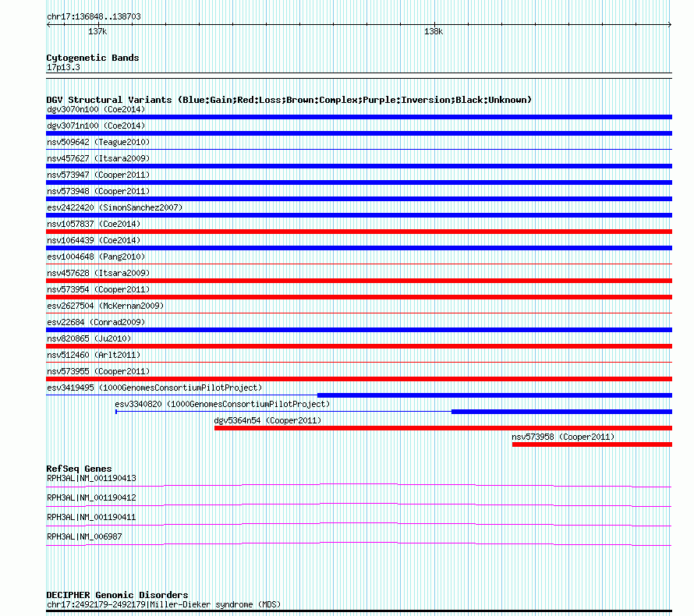694x616 pixels.
Task: Open the nsv509642 (Teague2010) variant label
Action: pos(98,142)
